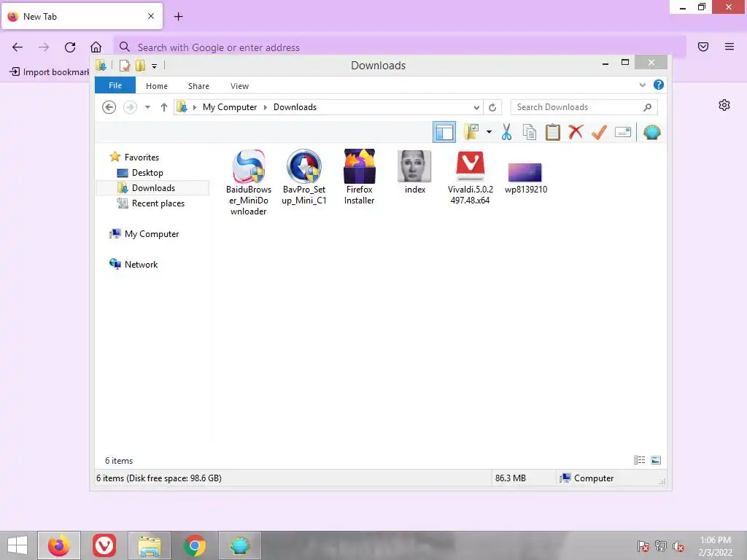Go back in Downloads explorer
Screen dimensions: 747x560
tap(109, 107)
